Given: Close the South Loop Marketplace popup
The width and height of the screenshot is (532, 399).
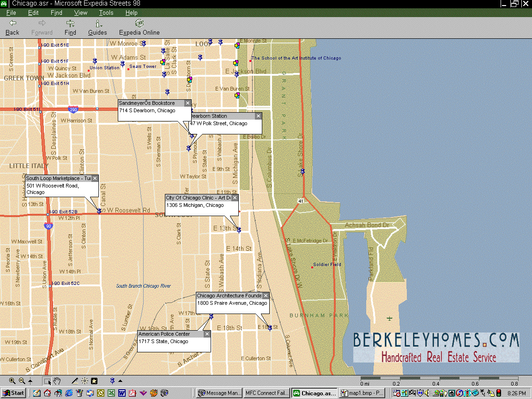Looking at the screenshot, I should [x=95, y=178].
